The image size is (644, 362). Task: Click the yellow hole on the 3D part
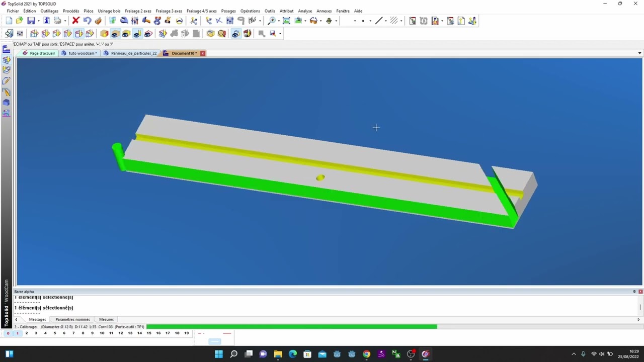(320, 177)
